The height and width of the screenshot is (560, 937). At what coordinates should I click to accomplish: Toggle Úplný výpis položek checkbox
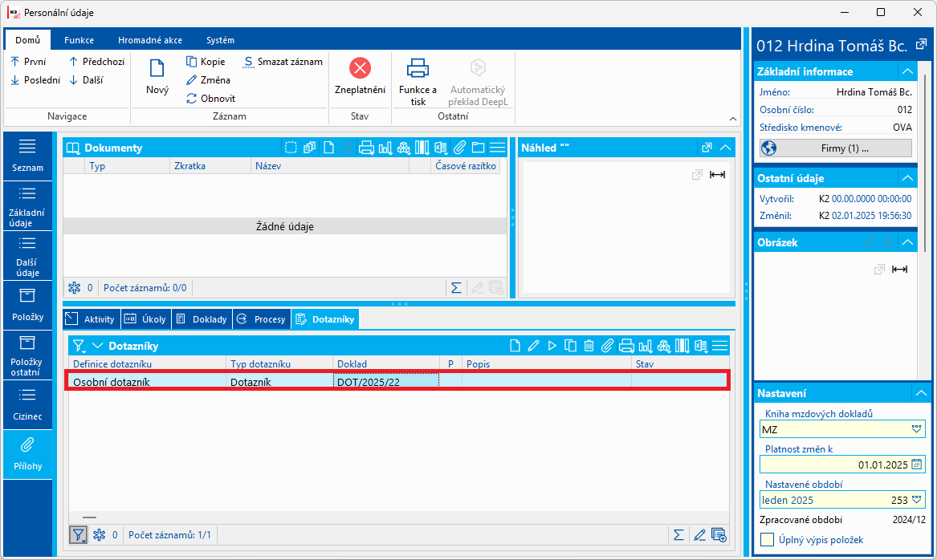[768, 540]
